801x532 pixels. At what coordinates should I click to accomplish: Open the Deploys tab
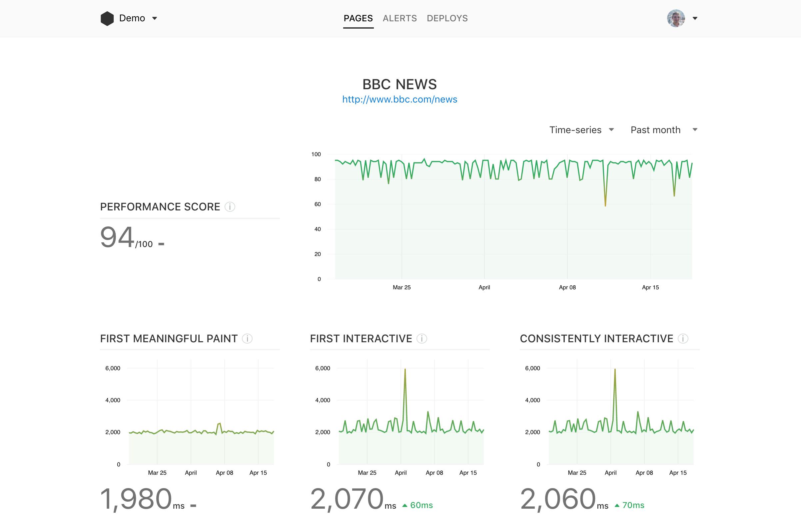point(447,18)
